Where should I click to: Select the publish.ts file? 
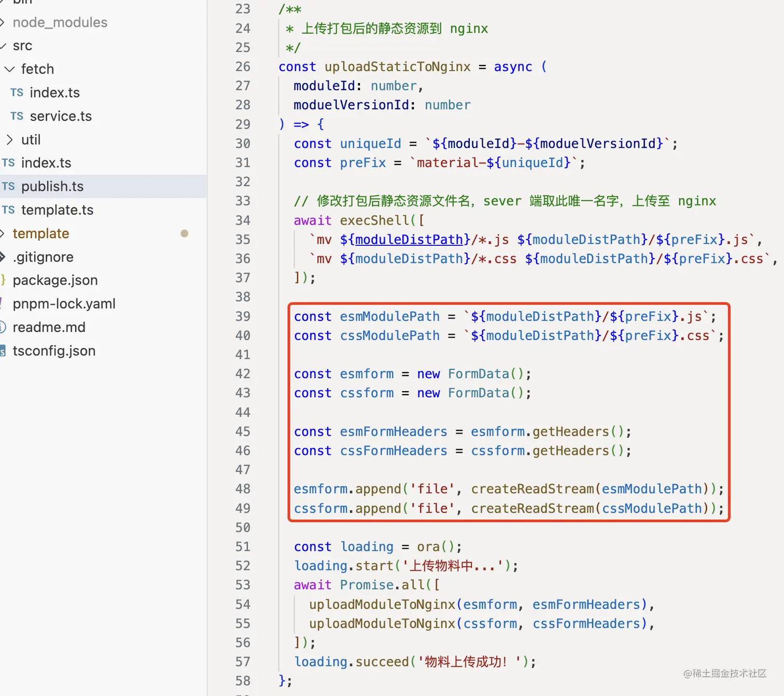click(52, 186)
